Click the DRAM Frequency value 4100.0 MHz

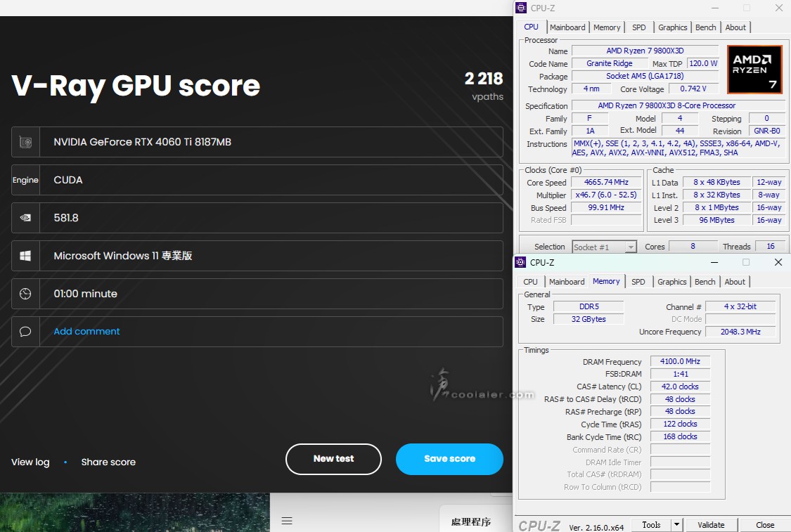tap(680, 361)
